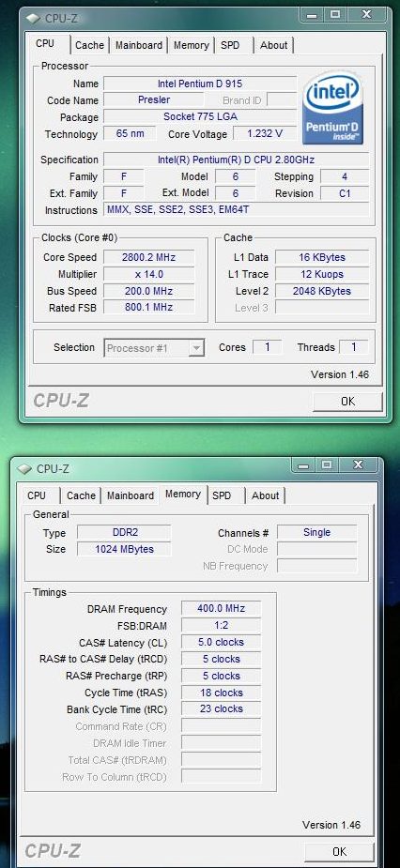Click the Threads count field
The width and height of the screenshot is (400, 868).
pyautogui.click(x=353, y=347)
